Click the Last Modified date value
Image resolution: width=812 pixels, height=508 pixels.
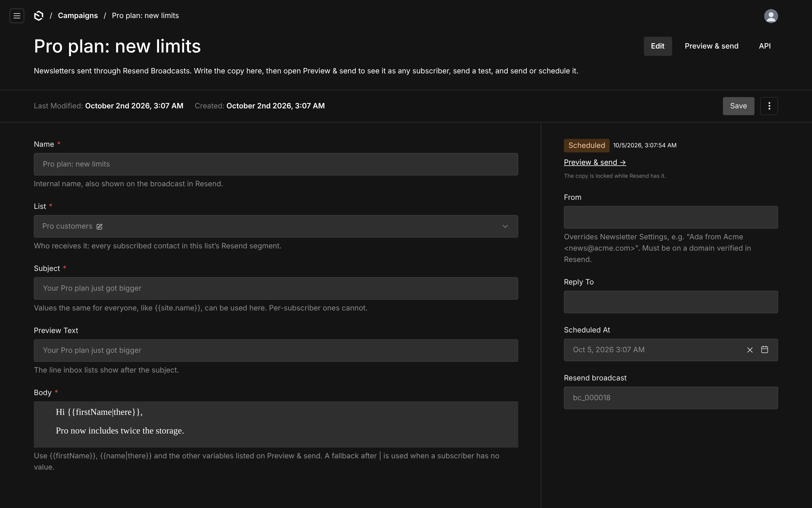(134, 106)
